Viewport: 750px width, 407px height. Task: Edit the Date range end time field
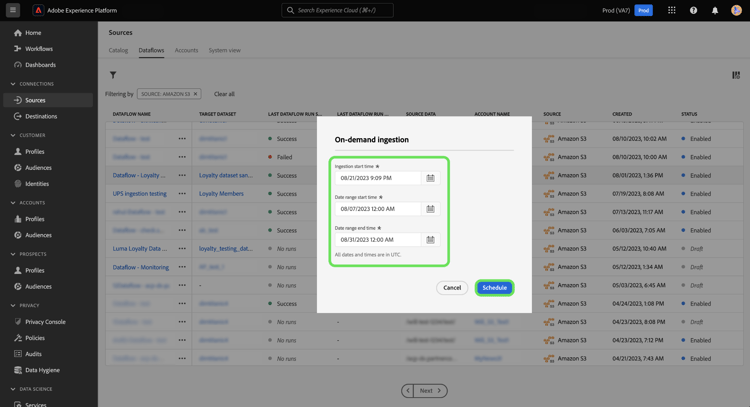[x=378, y=240]
